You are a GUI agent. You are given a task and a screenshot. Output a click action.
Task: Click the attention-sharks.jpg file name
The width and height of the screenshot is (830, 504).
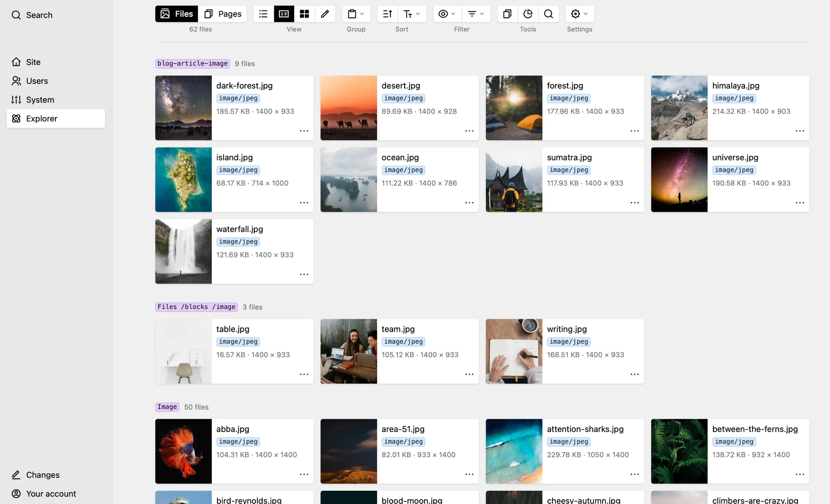click(585, 429)
